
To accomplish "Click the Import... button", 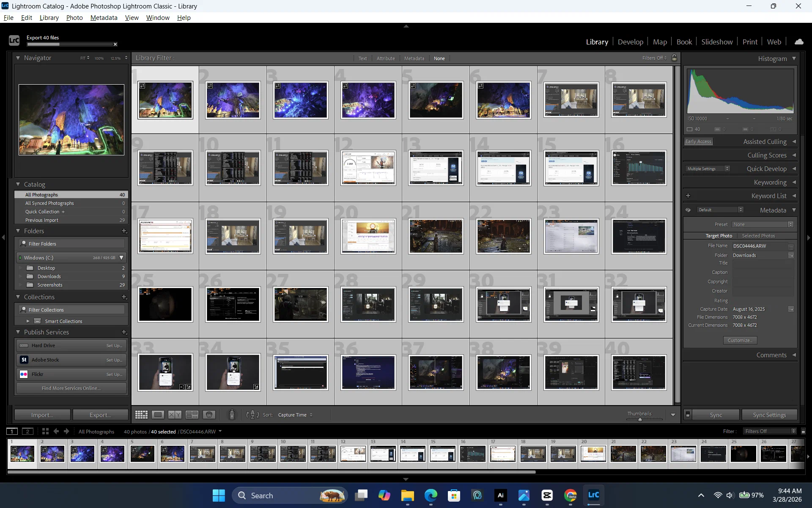I will 42,415.
